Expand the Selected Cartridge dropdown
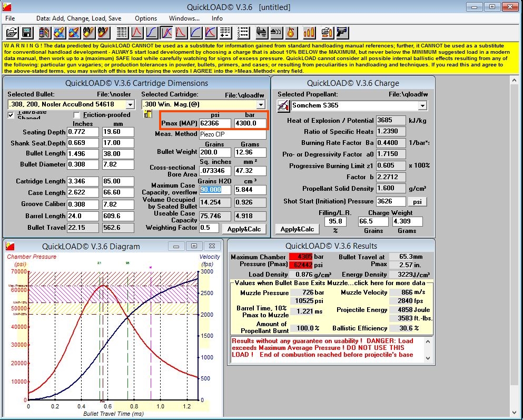523x420 pixels. click(262, 104)
